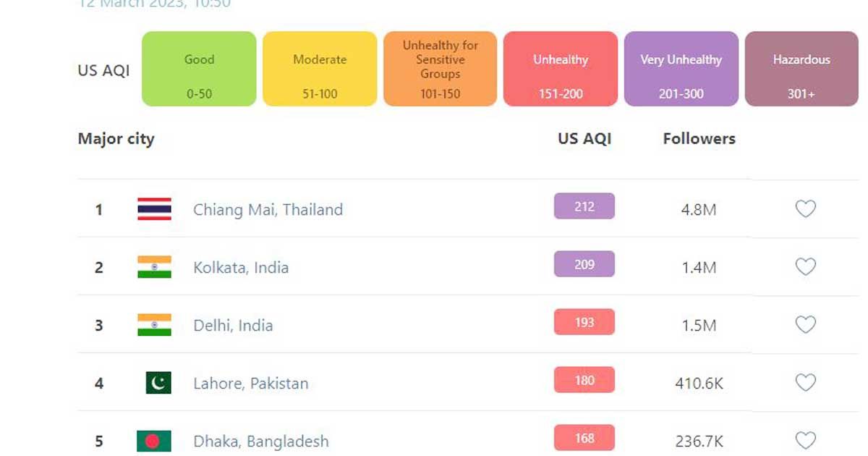Click the Unhealthy for Sensitive Groups box
The image size is (868, 456).
[440, 69]
